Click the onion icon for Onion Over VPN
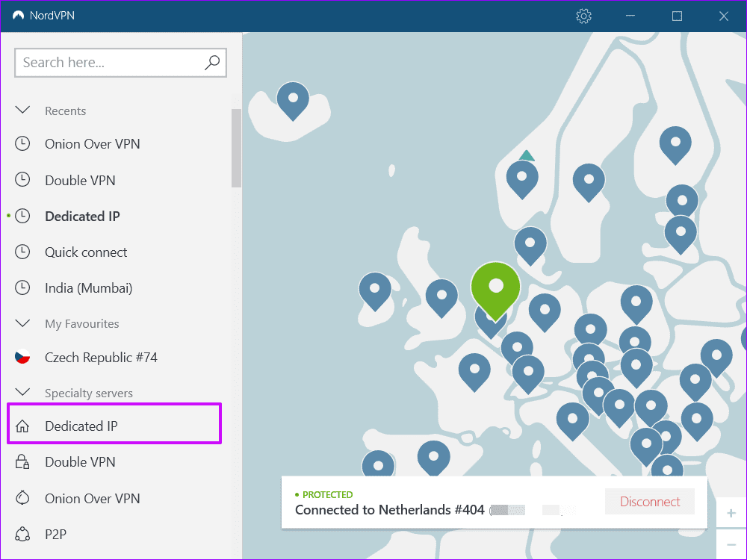747x560 pixels. click(x=22, y=497)
